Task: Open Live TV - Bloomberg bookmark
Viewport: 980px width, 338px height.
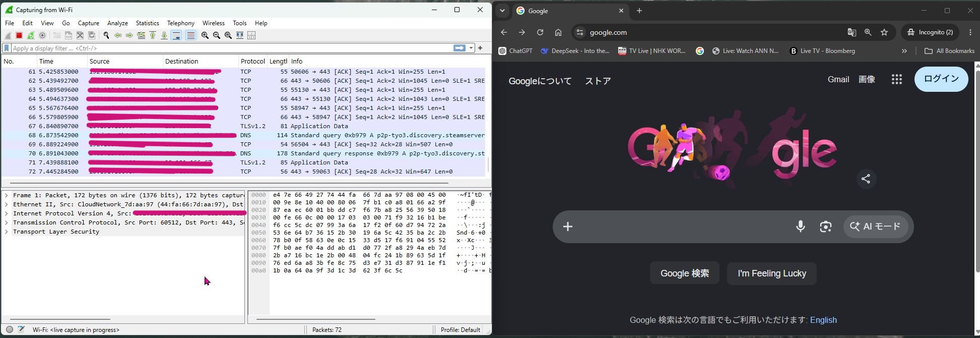Action: [822, 51]
